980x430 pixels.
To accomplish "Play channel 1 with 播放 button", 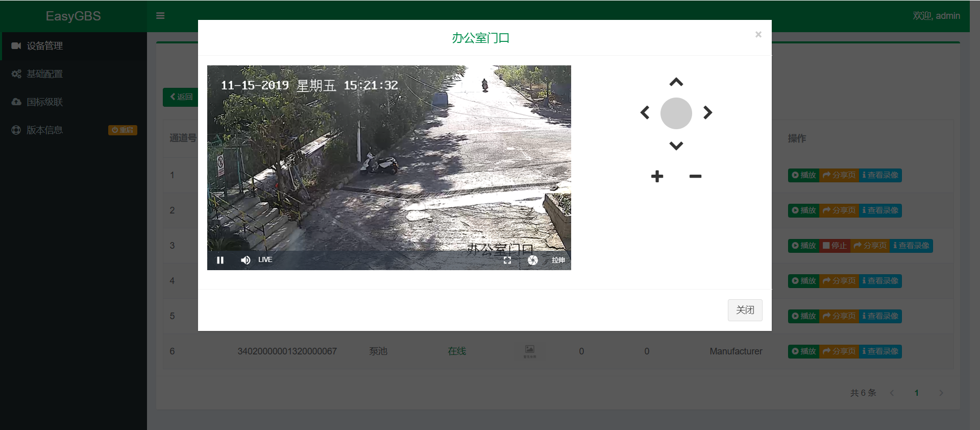I will (x=804, y=175).
